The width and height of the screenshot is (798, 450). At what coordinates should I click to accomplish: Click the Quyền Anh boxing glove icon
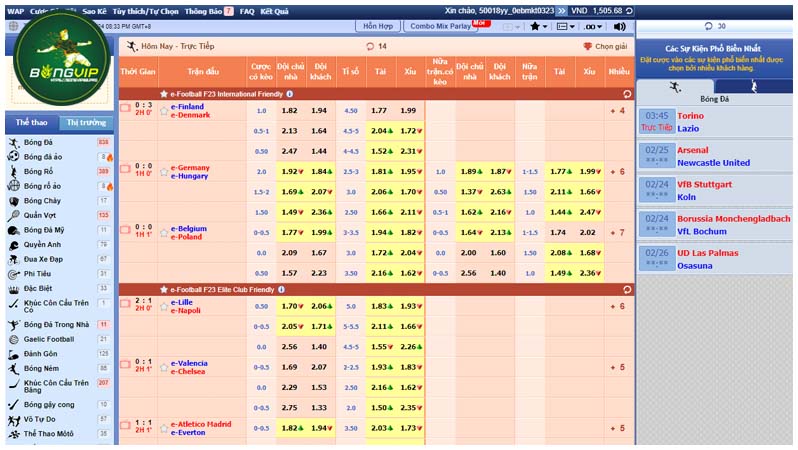(14, 245)
